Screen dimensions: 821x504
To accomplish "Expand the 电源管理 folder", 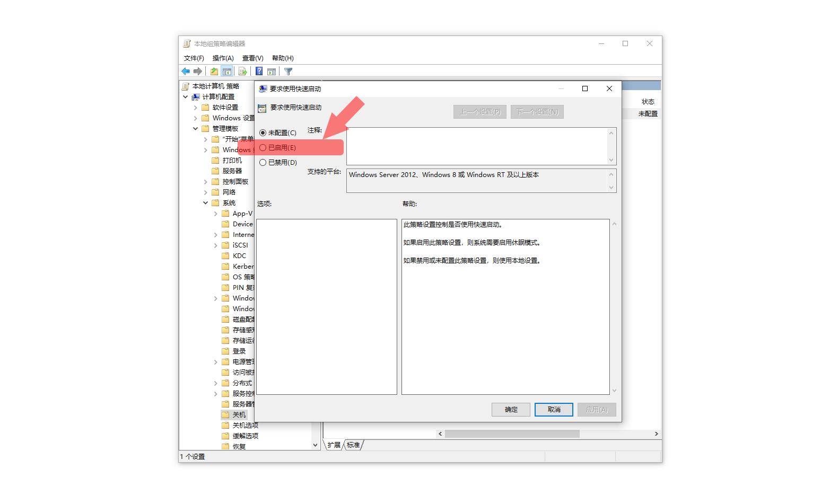I will point(215,361).
